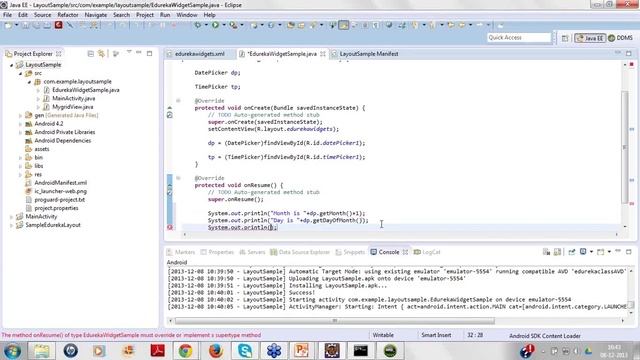Click the highlighted toggle icon in toolbar

344,25
